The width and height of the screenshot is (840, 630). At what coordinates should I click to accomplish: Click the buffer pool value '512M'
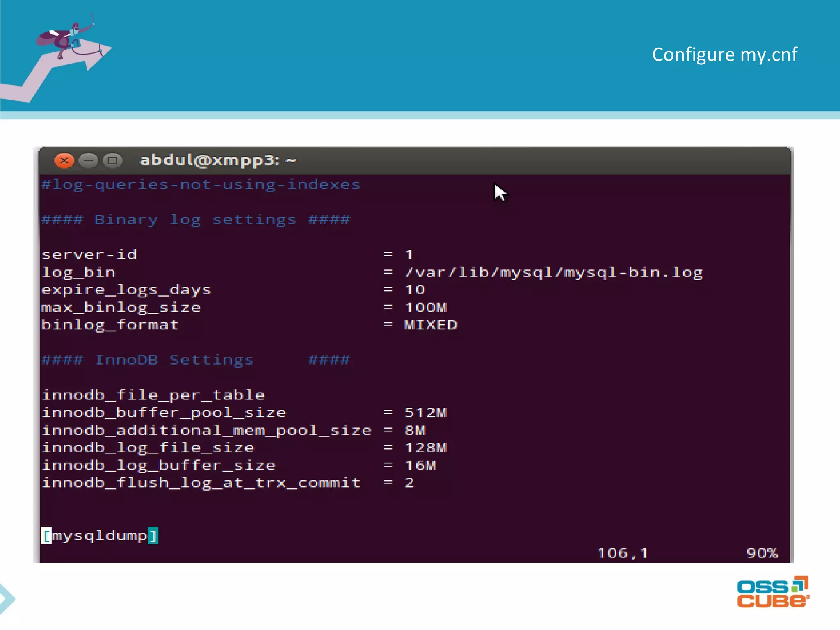pyautogui.click(x=426, y=413)
